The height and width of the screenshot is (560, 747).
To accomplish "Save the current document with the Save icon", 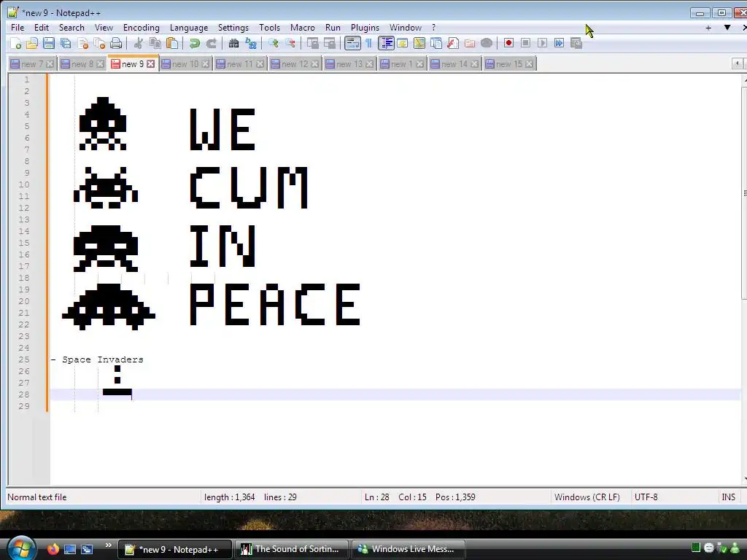I will click(49, 43).
